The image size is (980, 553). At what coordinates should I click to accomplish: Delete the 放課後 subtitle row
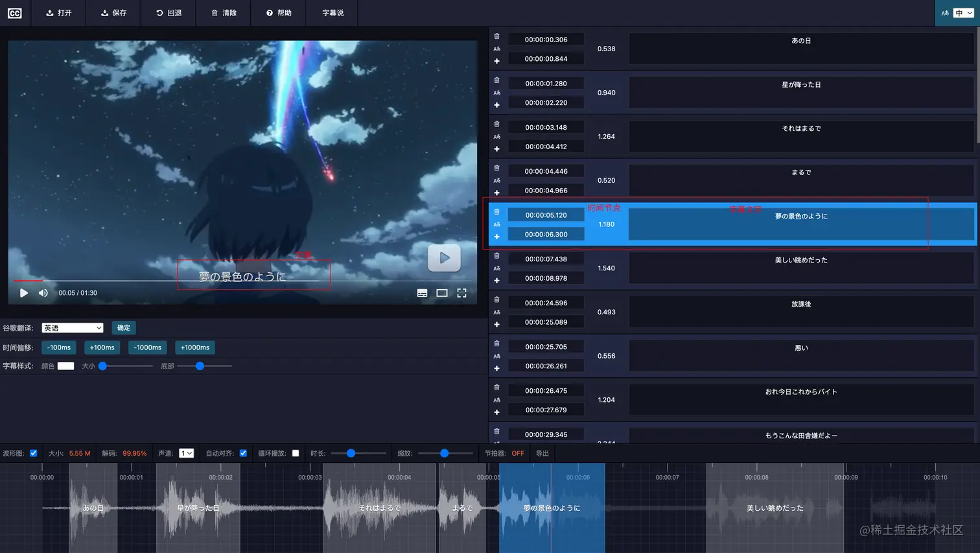[x=496, y=300]
